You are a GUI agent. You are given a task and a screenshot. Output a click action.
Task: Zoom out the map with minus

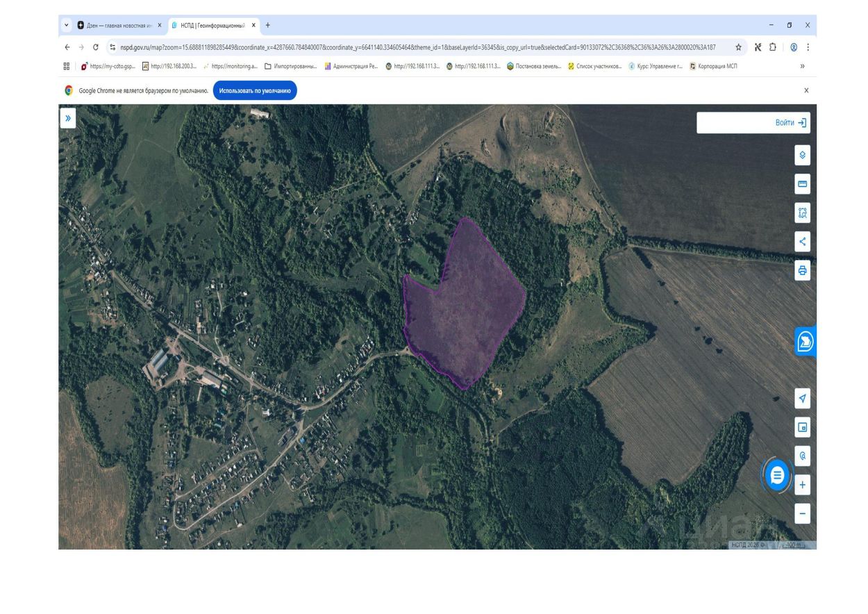(803, 514)
